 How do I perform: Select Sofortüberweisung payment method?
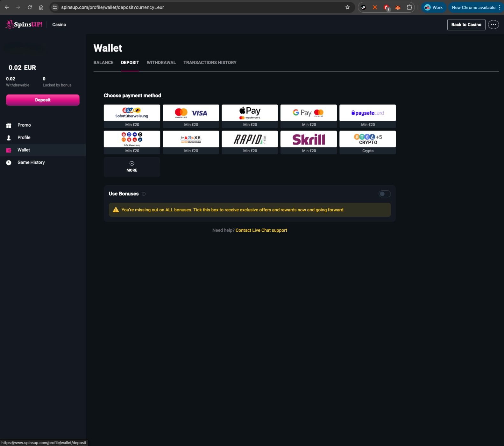click(132, 116)
